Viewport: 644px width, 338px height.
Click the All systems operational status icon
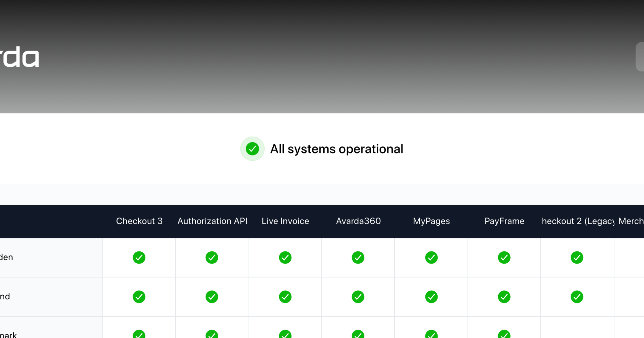(x=252, y=149)
